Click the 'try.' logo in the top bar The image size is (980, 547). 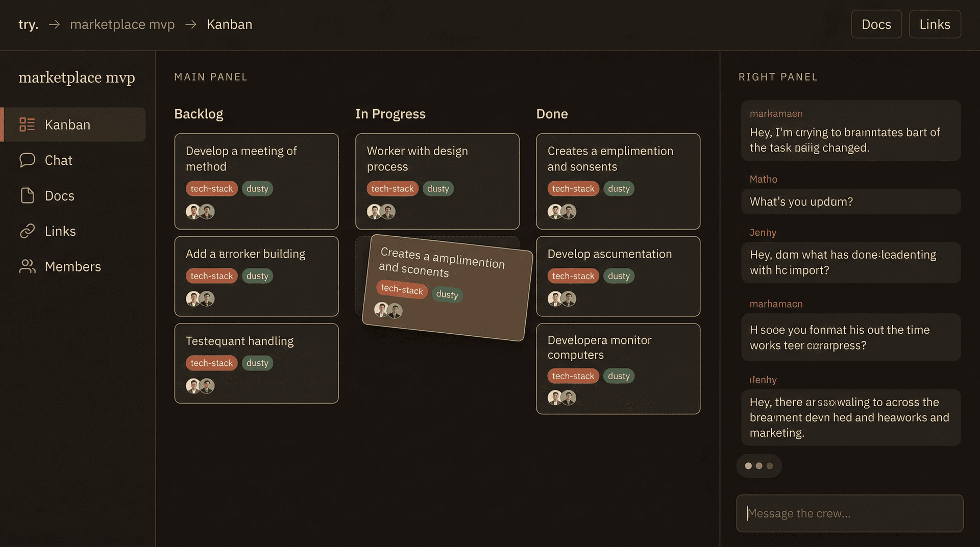28,24
